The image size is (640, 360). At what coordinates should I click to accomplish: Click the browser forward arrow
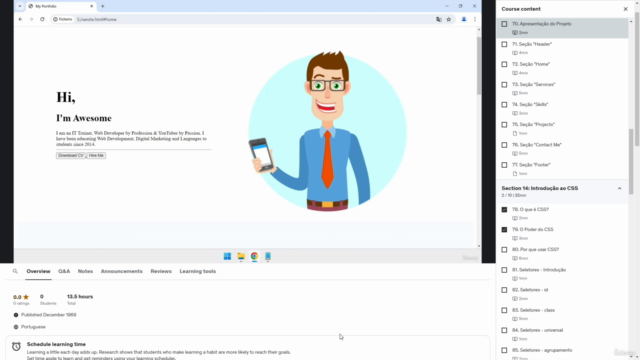point(31,19)
